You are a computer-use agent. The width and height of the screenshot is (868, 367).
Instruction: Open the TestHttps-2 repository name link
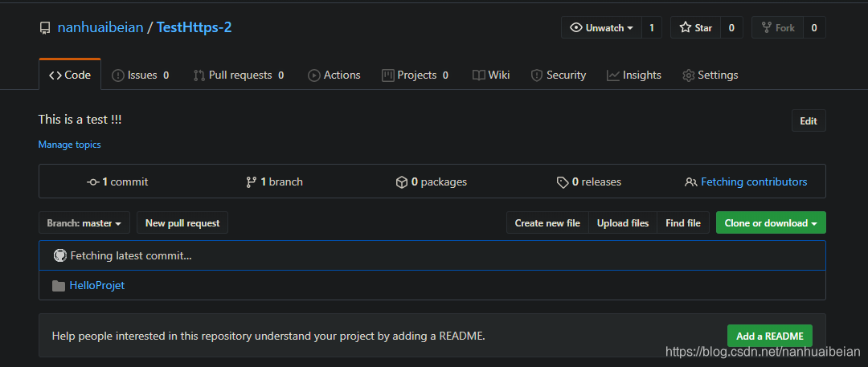coord(194,27)
